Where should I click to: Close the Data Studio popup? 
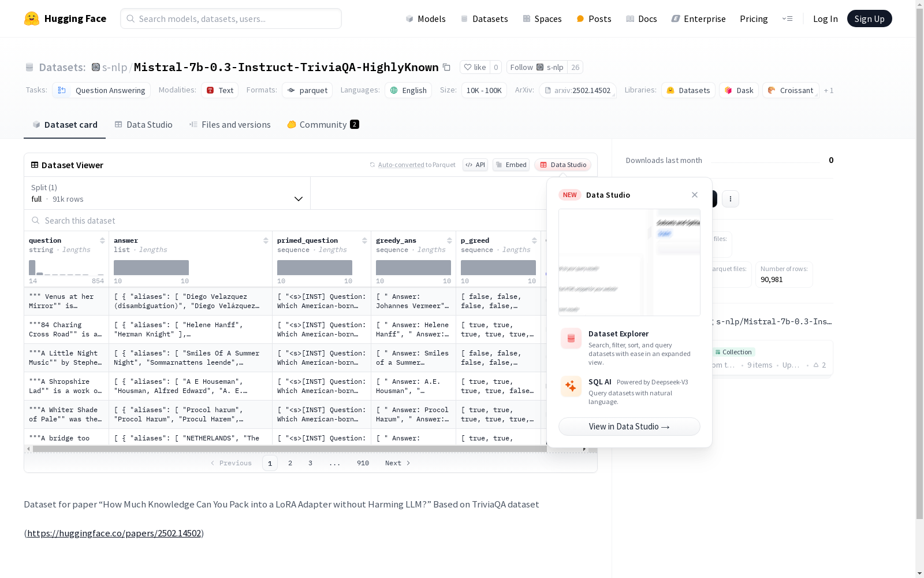695,195
